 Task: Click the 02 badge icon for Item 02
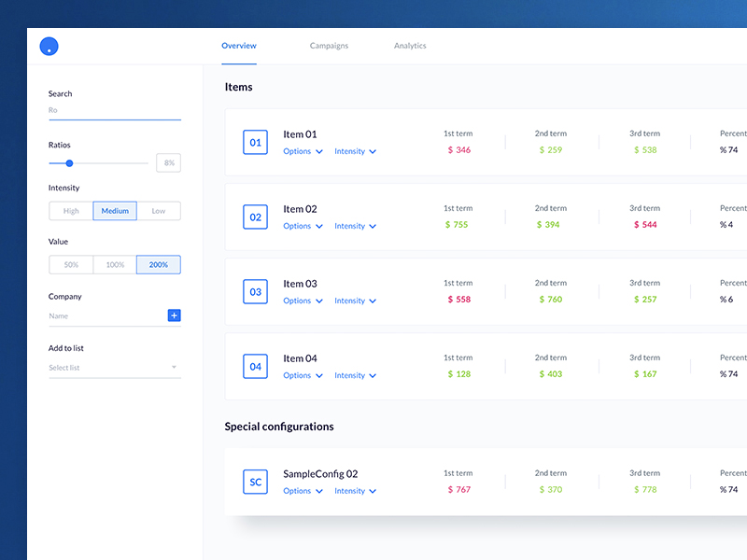coord(255,217)
